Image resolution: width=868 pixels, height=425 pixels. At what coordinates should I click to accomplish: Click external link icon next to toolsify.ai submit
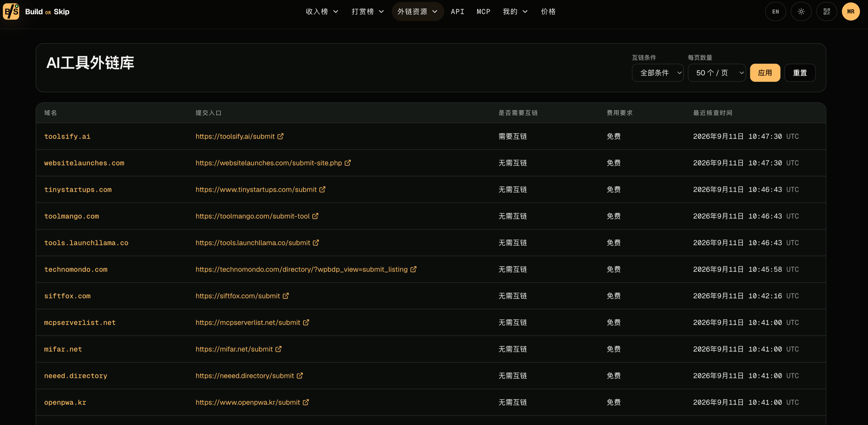point(280,136)
